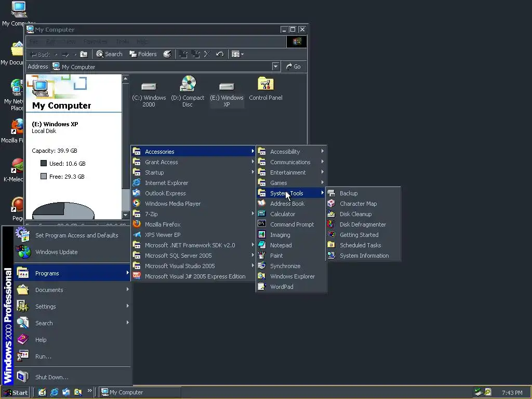Select the (C:) Windows 2000 drive icon
532x399 pixels.
click(149, 87)
